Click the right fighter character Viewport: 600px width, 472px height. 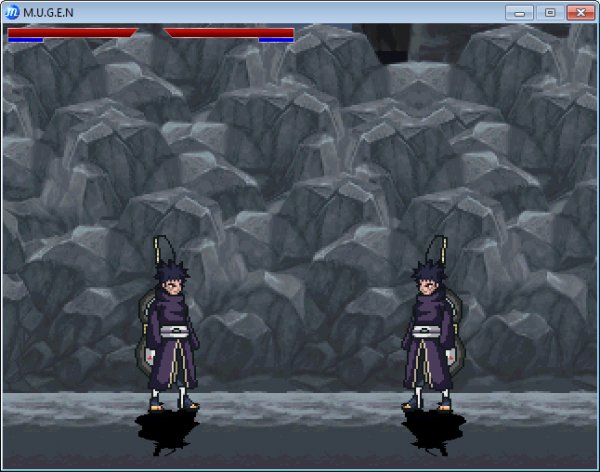coord(433,323)
